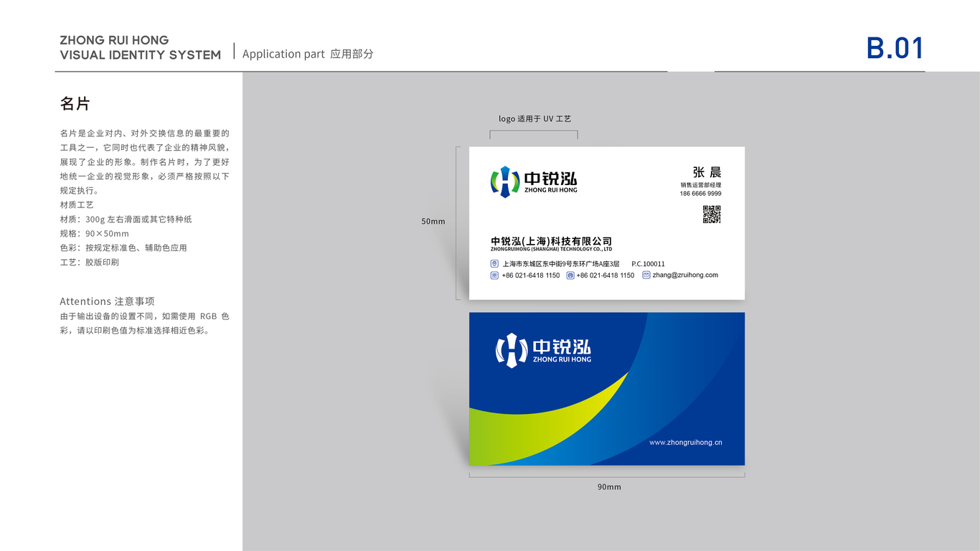Click the location pin icon beside the address
This screenshot has height=551, width=980.
point(494,264)
